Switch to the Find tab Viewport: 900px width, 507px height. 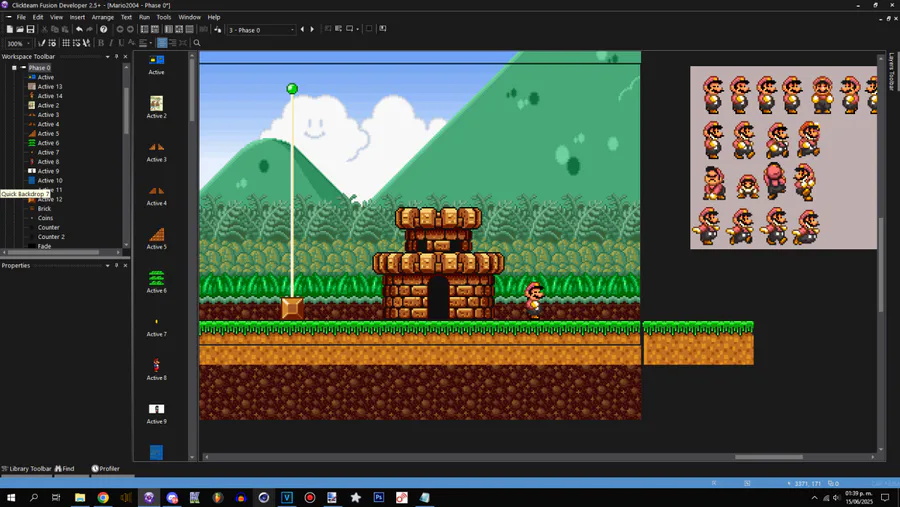click(x=65, y=469)
